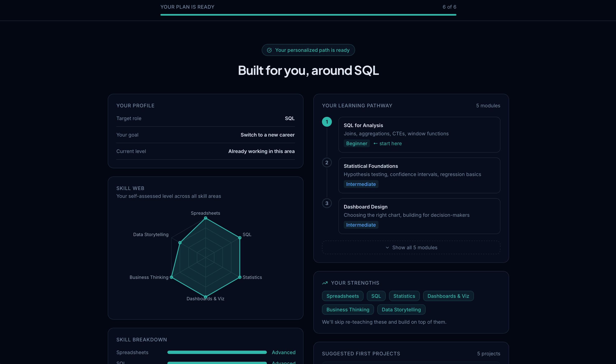Screen dimensions: 616x364
Task: Click Intermediate tag under Statistical Foundations
Action: pyautogui.click(x=361, y=184)
